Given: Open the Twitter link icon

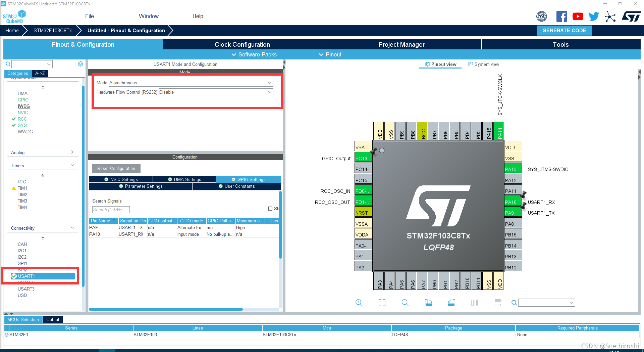Looking at the screenshot, I should pos(594,16).
